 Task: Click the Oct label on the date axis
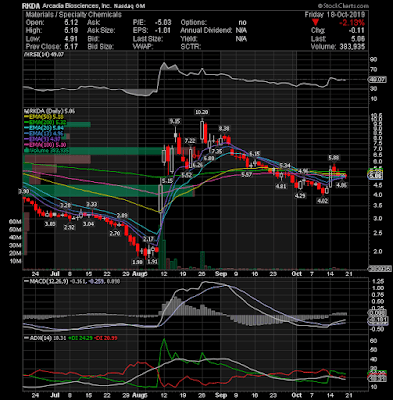[x=297, y=274]
